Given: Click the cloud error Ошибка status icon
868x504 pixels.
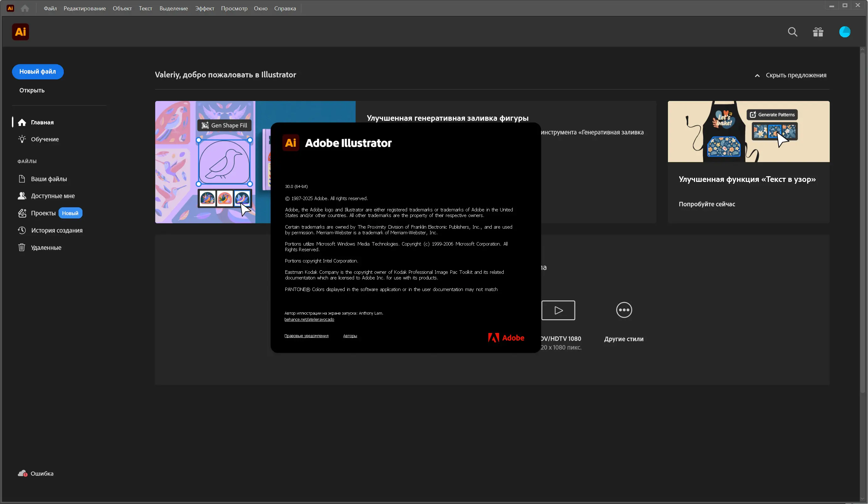Looking at the screenshot, I should 23,473.
